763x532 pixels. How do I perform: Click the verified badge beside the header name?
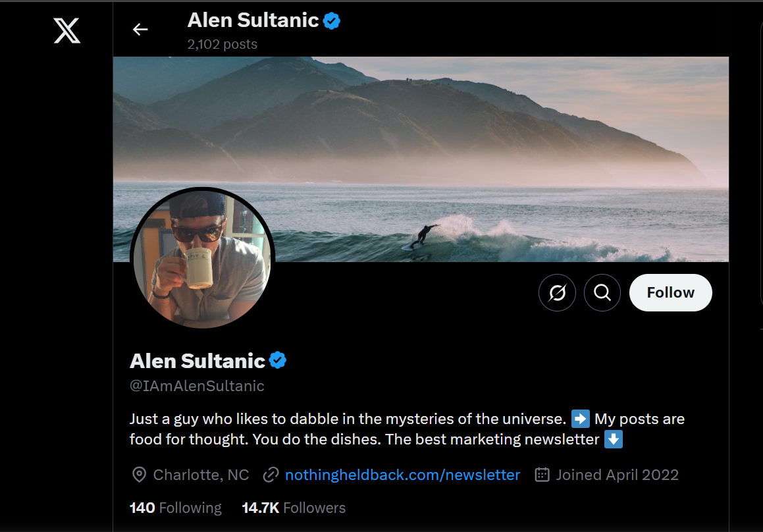pyautogui.click(x=331, y=20)
